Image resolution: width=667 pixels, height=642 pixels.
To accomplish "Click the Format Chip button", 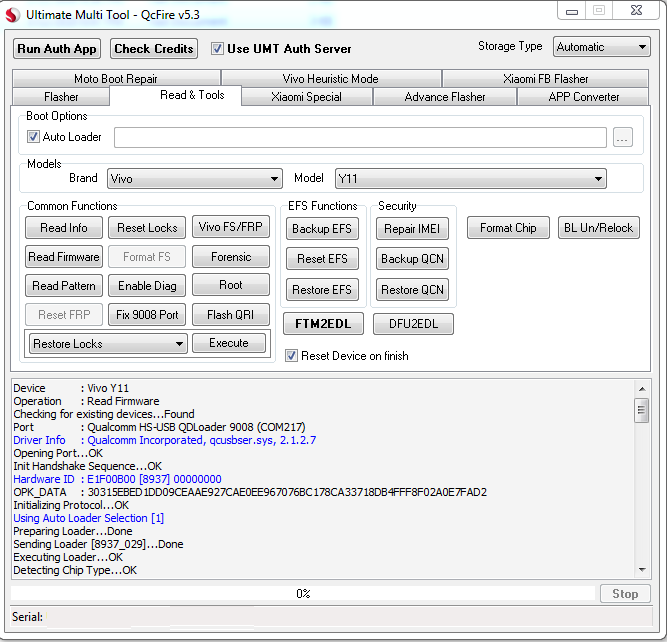I will (x=508, y=228).
